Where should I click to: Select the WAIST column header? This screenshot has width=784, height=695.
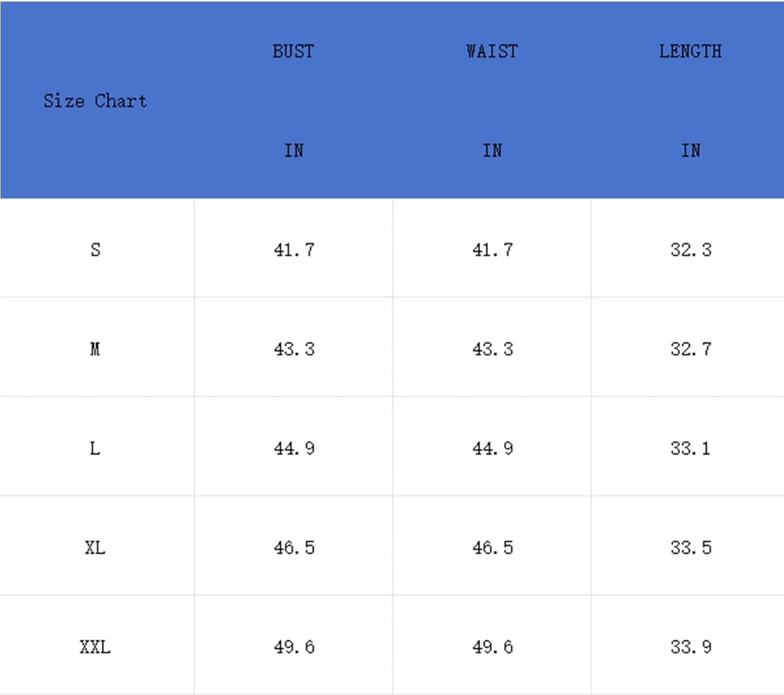click(492, 51)
